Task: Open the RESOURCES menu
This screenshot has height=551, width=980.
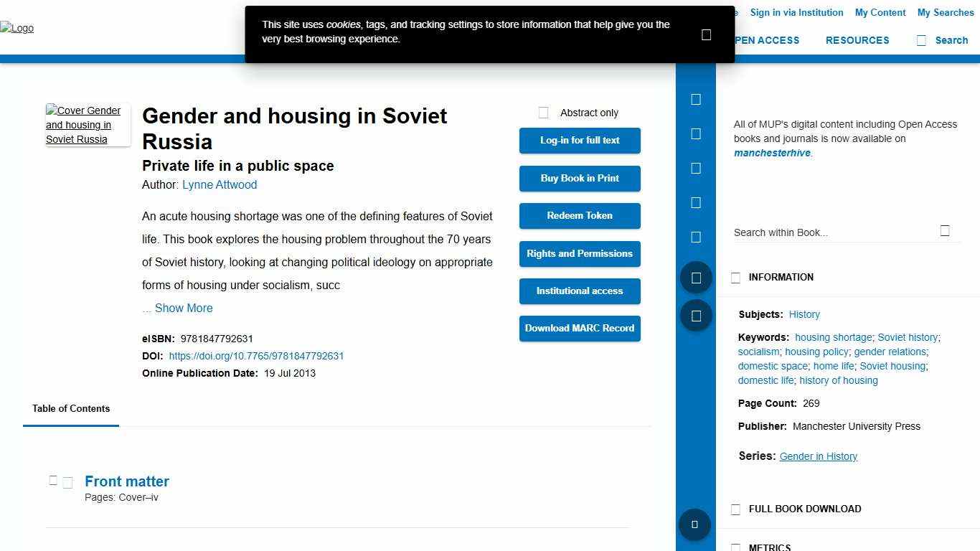Action: point(857,40)
